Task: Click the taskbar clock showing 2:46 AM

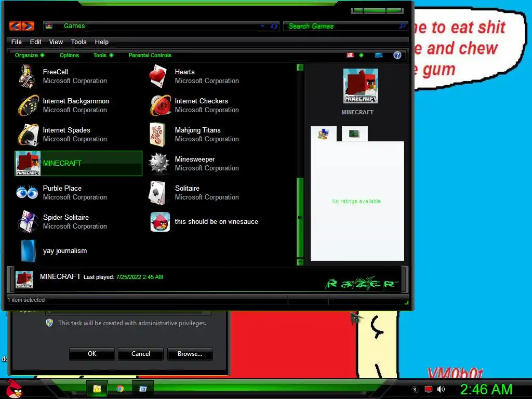Action: [x=486, y=389]
